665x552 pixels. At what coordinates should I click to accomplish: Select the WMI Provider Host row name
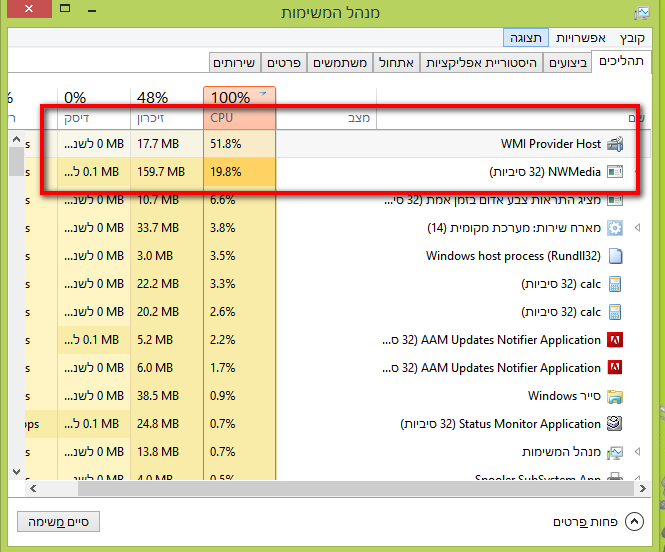pyautogui.click(x=550, y=144)
